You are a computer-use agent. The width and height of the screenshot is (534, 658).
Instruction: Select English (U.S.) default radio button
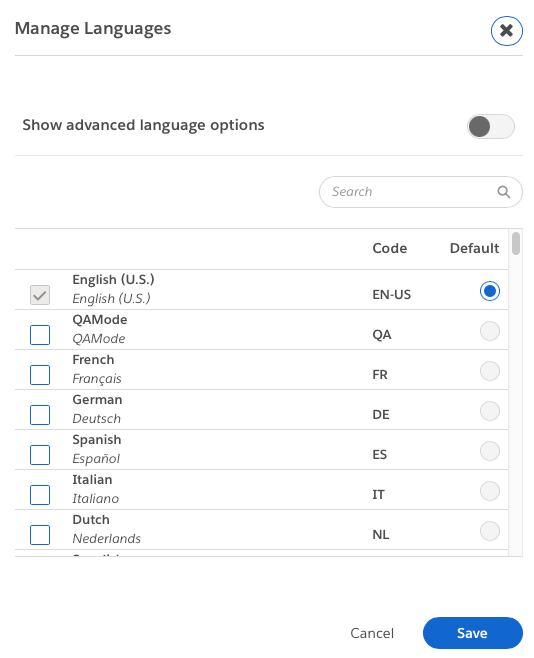point(490,291)
